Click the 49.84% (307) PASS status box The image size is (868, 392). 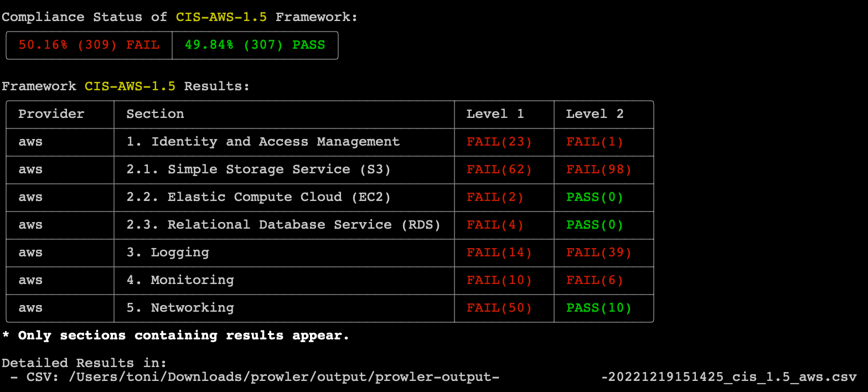[x=255, y=45]
